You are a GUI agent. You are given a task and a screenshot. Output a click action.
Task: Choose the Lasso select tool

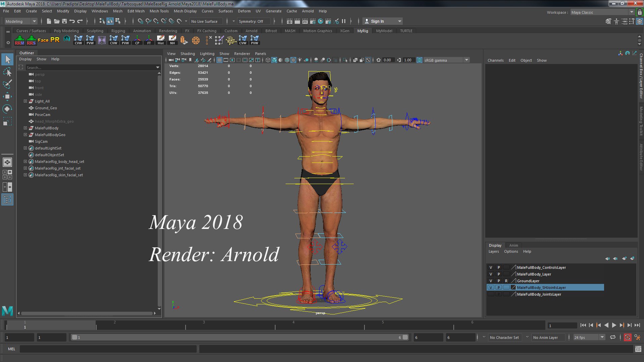point(7,72)
